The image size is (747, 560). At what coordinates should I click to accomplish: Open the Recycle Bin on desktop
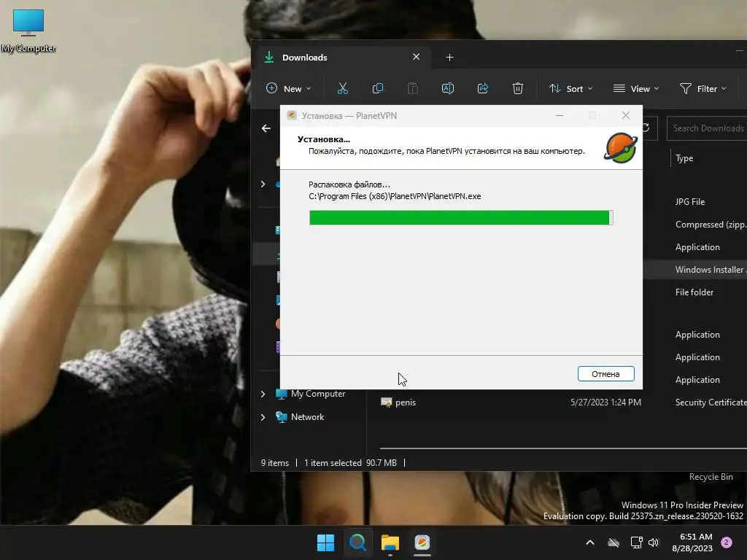pos(711,477)
